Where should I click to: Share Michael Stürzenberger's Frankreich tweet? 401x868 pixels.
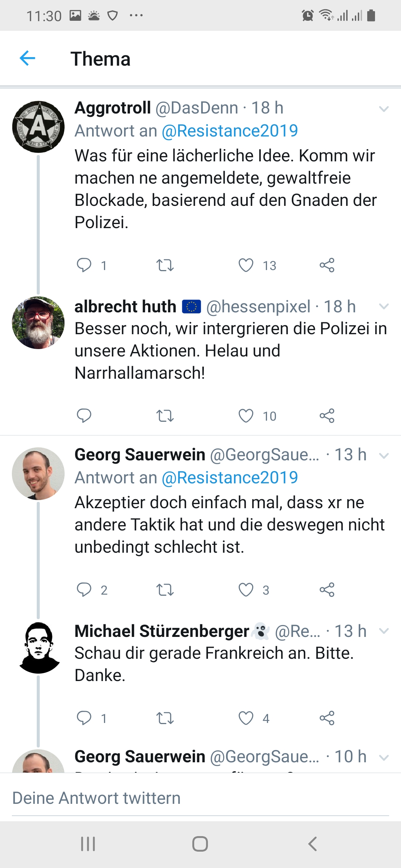pos(327,718)
